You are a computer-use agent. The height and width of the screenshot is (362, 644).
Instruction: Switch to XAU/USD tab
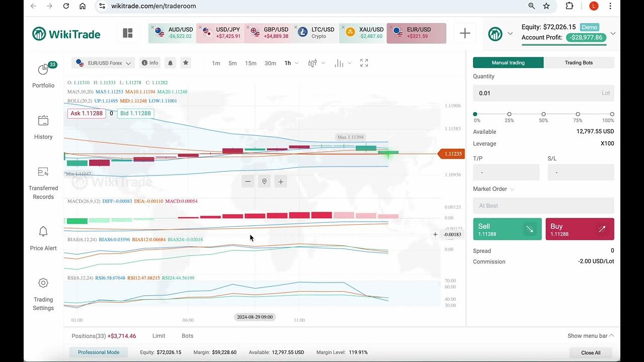(363, 33)
